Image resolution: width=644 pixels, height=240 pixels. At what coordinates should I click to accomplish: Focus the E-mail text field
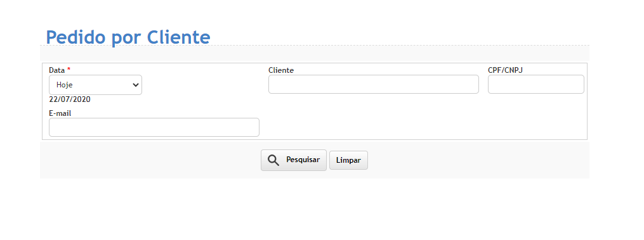tap(154, 127)
